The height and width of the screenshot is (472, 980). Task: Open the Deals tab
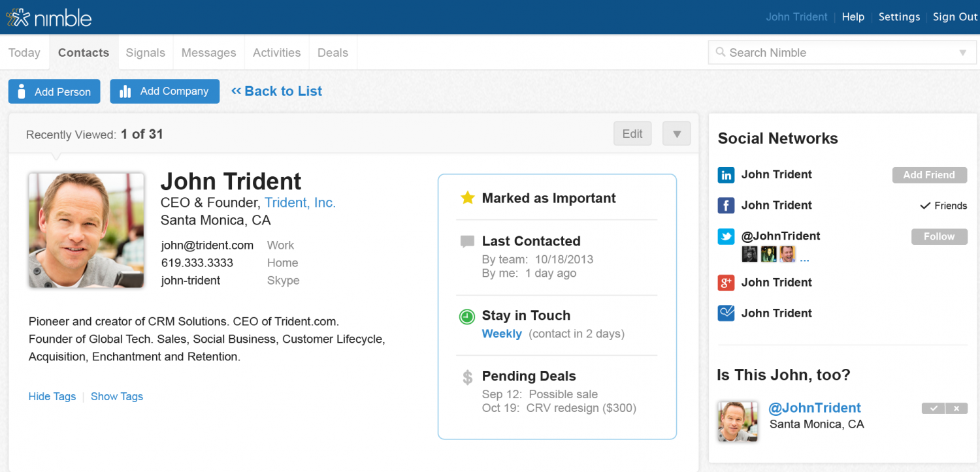333,53
